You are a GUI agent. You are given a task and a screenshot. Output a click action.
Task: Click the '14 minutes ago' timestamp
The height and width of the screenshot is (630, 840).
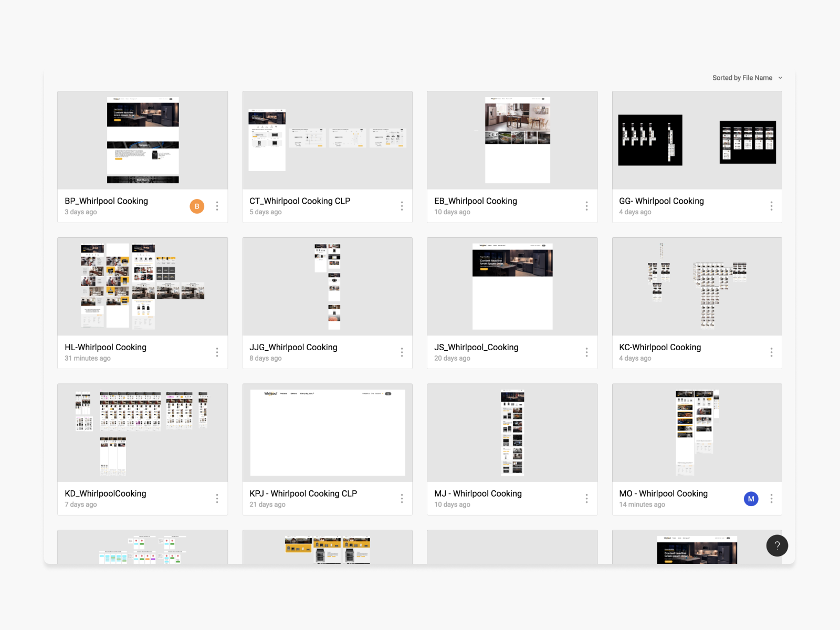[x=642, y=505]
